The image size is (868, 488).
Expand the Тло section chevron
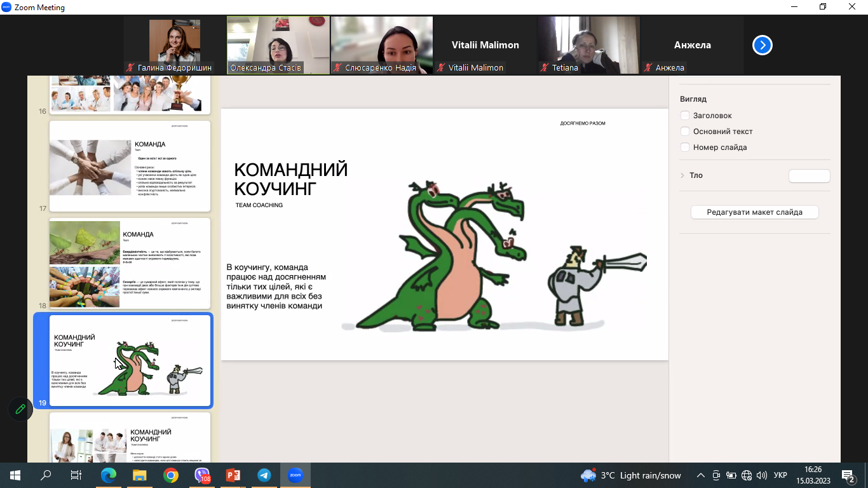point(682,175)
